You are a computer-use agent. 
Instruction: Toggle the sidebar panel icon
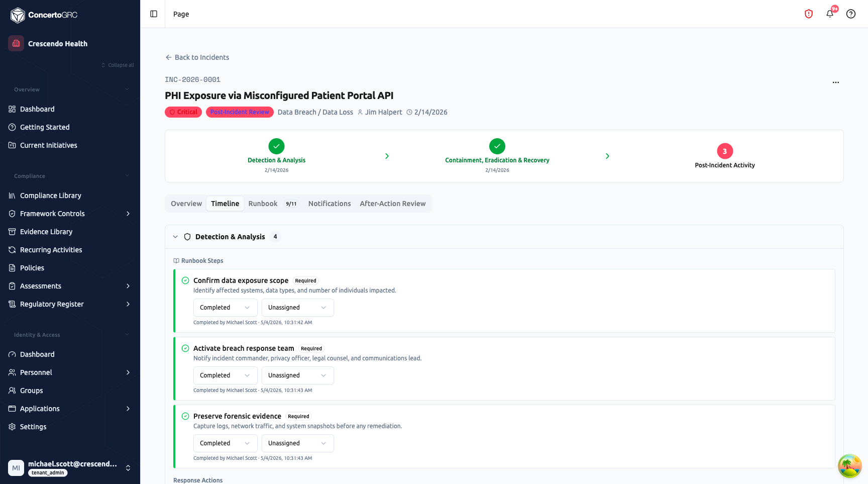coord(154,14)
